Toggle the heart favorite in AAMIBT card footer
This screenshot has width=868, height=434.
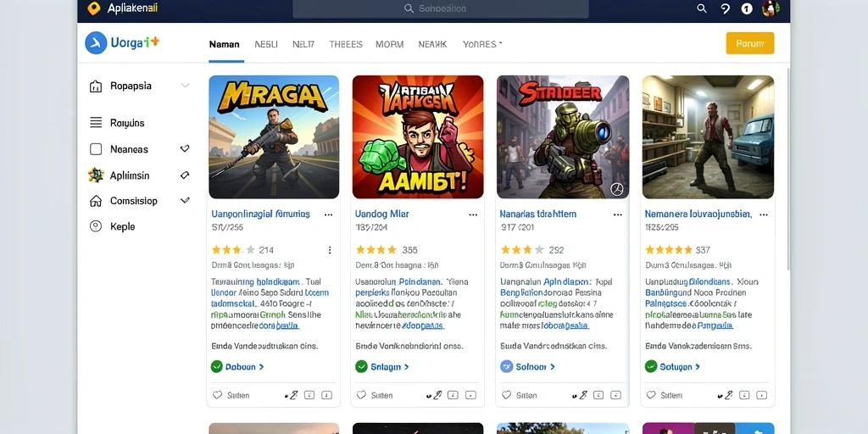[361, 395]
